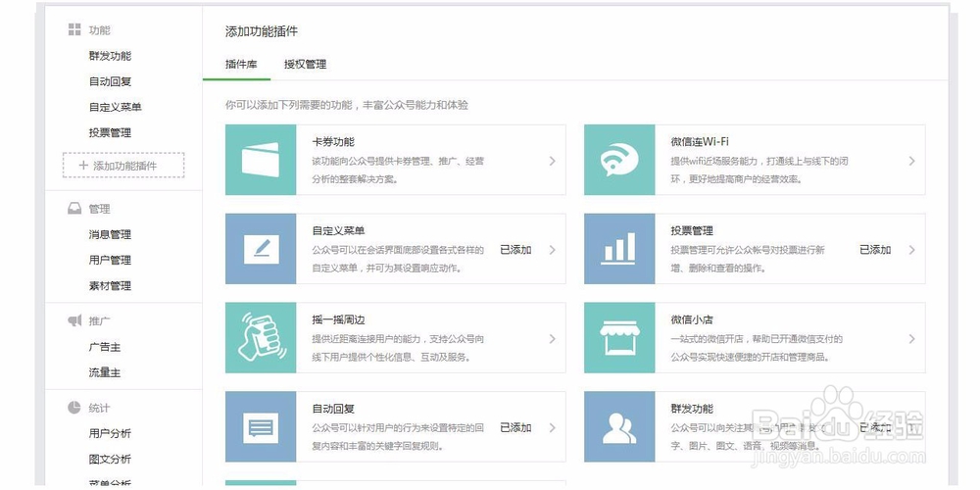The height and width of the screenshot is (490, 980).
Task: Click the 功能 sidebar section label
Action: pos(99,30)
